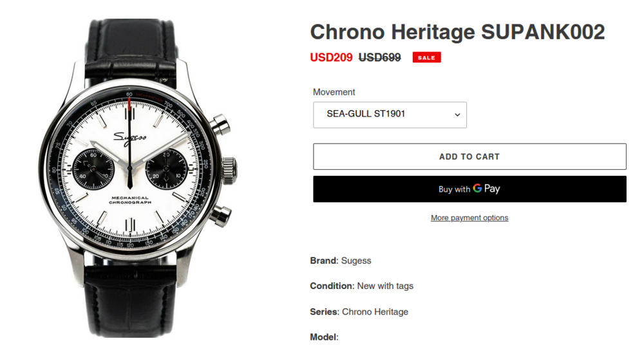The height and width of the screenshot is (345, 644).
Task: Select the Brand: Sugess text line
Action: (x=341, y=261)
